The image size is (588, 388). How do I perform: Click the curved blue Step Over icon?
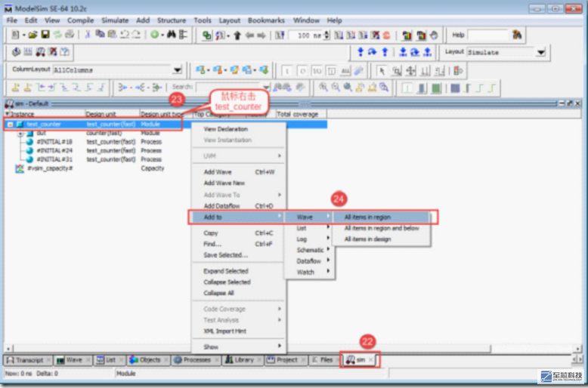pyautogui.click(x=373, y=52)
